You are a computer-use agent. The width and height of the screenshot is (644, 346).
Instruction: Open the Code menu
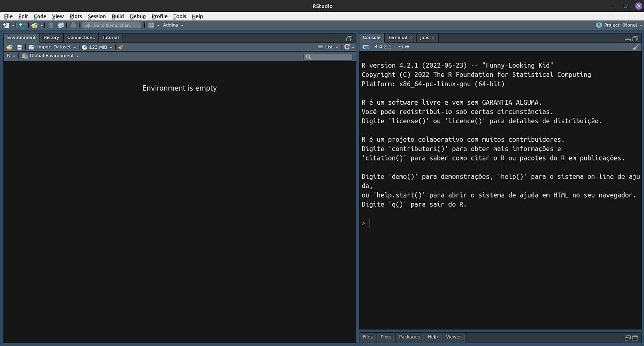[x=40, y=16]
